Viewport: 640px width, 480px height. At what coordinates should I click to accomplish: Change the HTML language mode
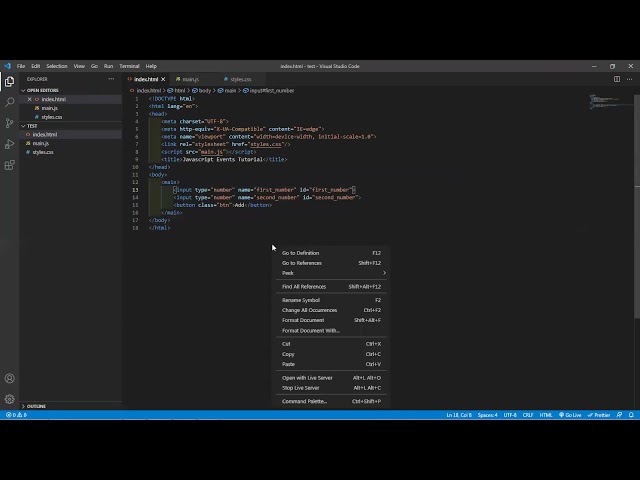pos(546,415)
